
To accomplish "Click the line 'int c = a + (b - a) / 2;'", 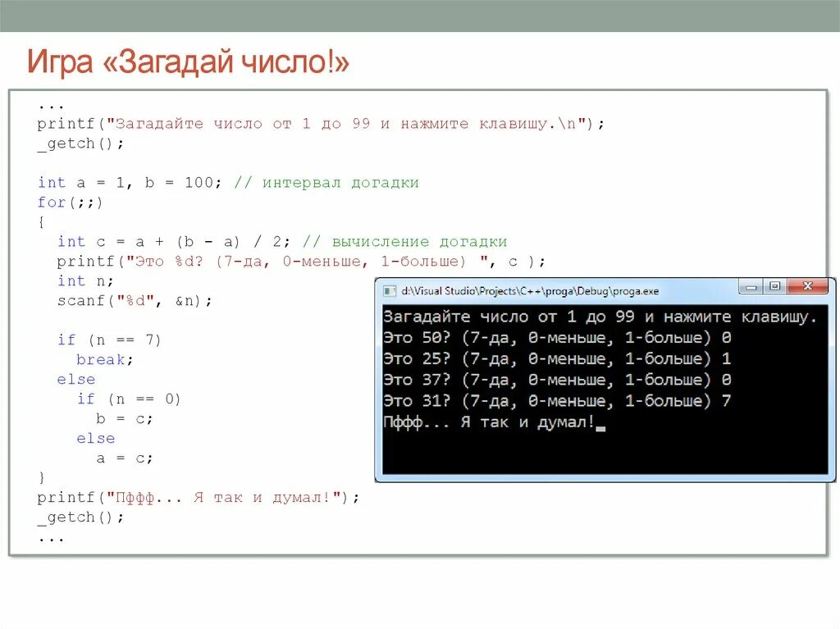I will tap(174, 242).
